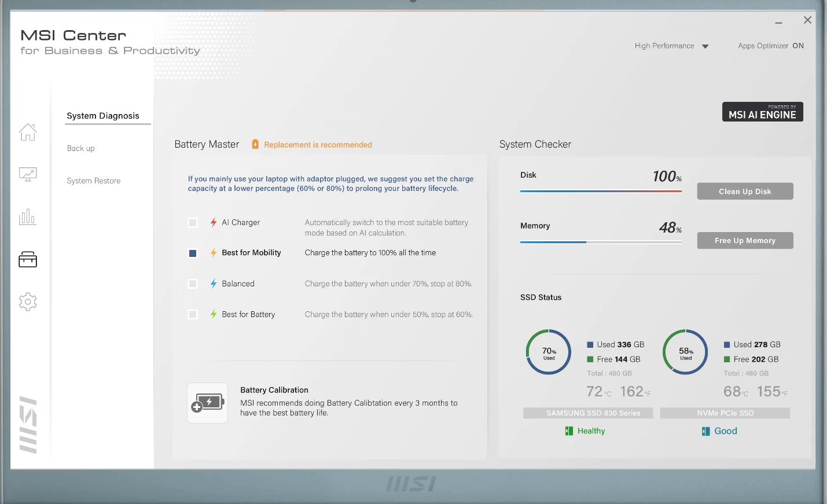
Task: Click the Battery Calibration icon
Action: pos(207,403)
